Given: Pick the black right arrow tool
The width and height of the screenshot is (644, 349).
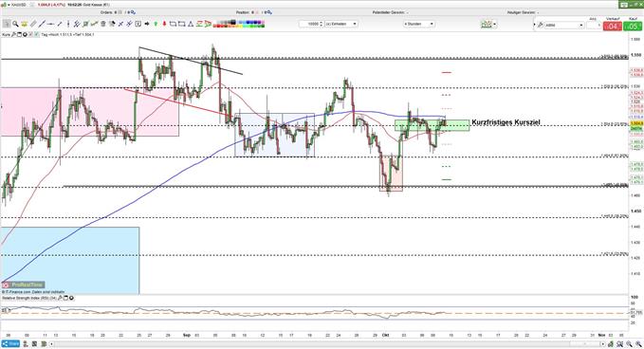Looking at the screenshot, I should 147,24.
